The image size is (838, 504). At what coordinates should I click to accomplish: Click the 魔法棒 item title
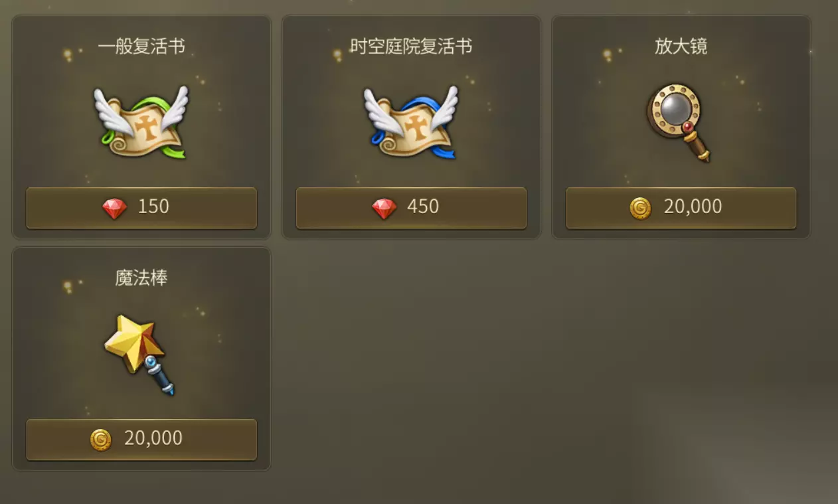141,278
